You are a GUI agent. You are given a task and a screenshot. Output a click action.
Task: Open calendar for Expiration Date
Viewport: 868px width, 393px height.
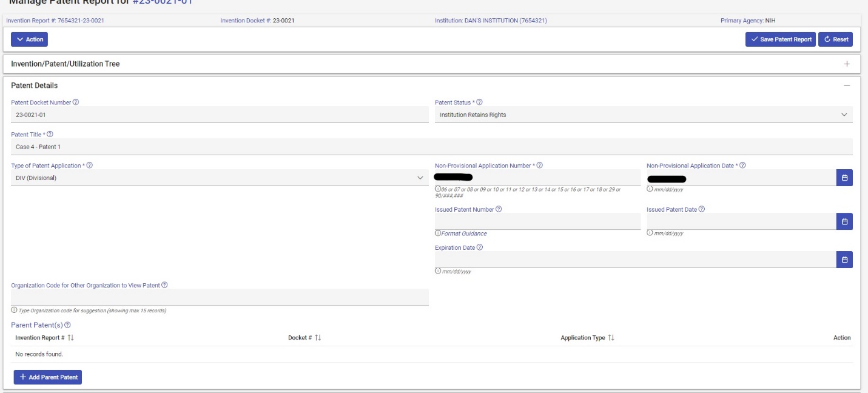coord(844,260)
